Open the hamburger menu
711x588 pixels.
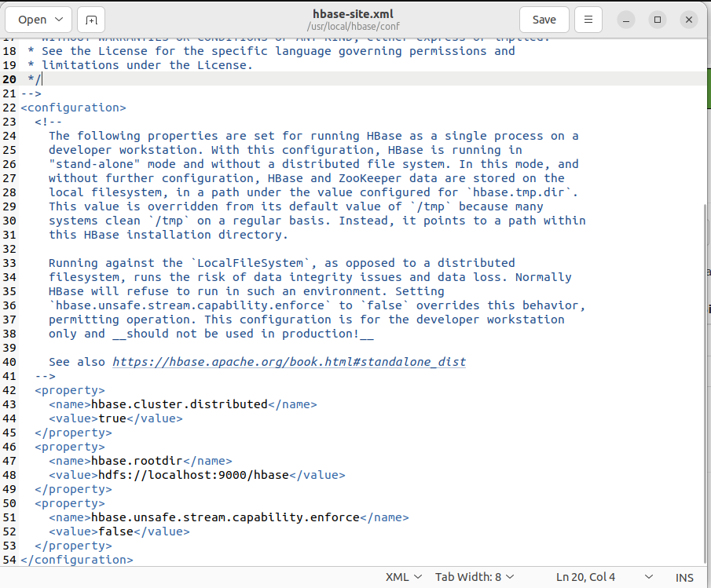pyautogui.click(x=588, y=20)
